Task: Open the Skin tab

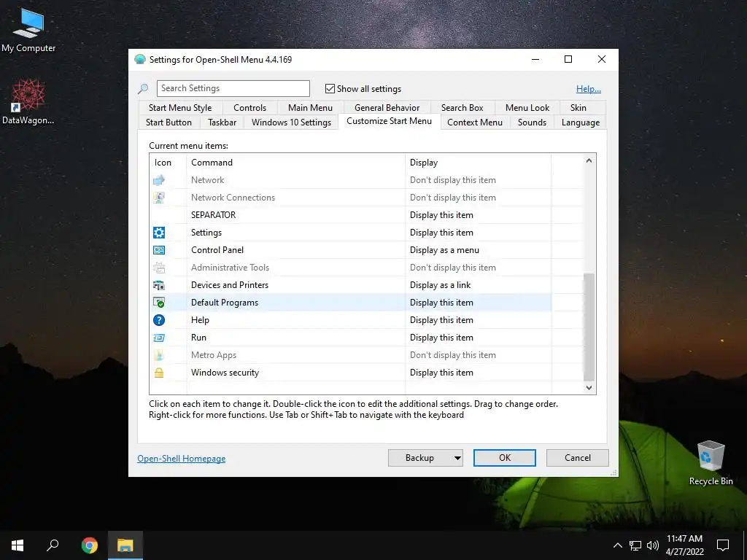Action: click(x=578, y=108)
